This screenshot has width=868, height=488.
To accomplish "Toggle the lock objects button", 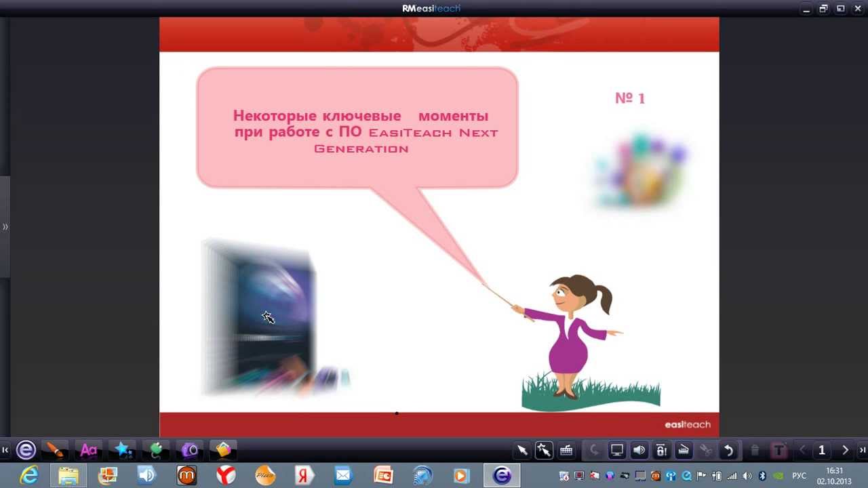I will coord(662,450).
